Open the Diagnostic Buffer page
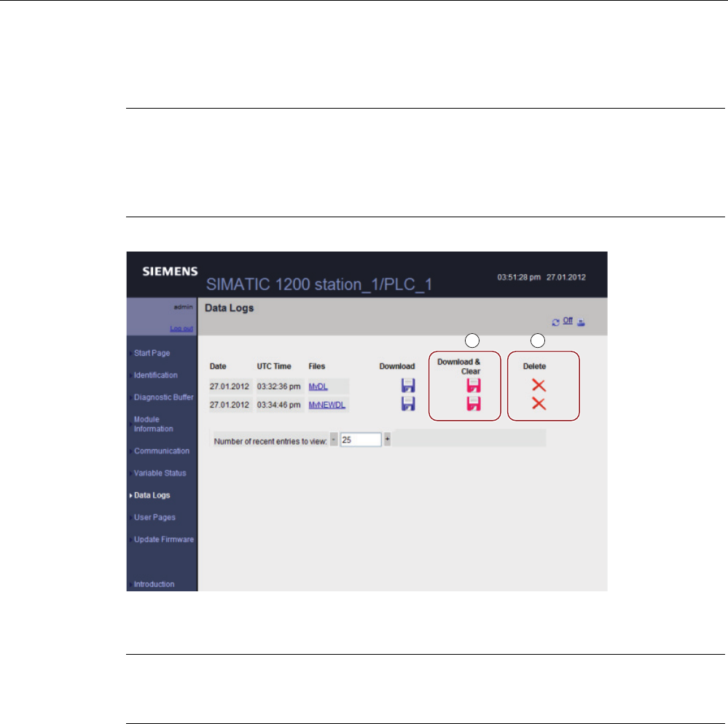The height and width of the screenshot is (724, 728). 163,397
